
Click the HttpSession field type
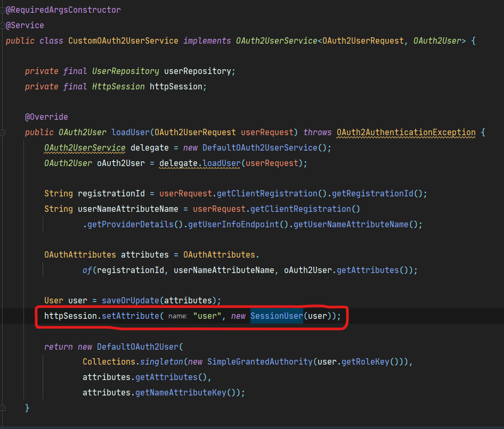[x=118, y=86]
